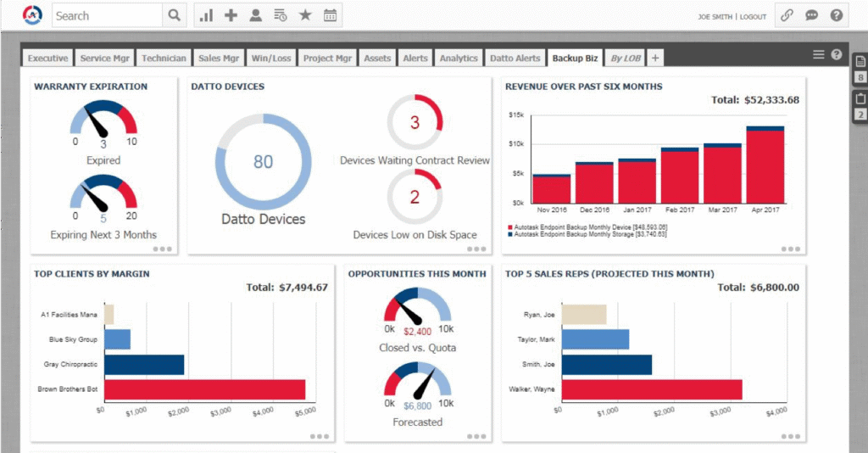Click the Devices Waiting Contract Review donut

(x=415, y=122)
